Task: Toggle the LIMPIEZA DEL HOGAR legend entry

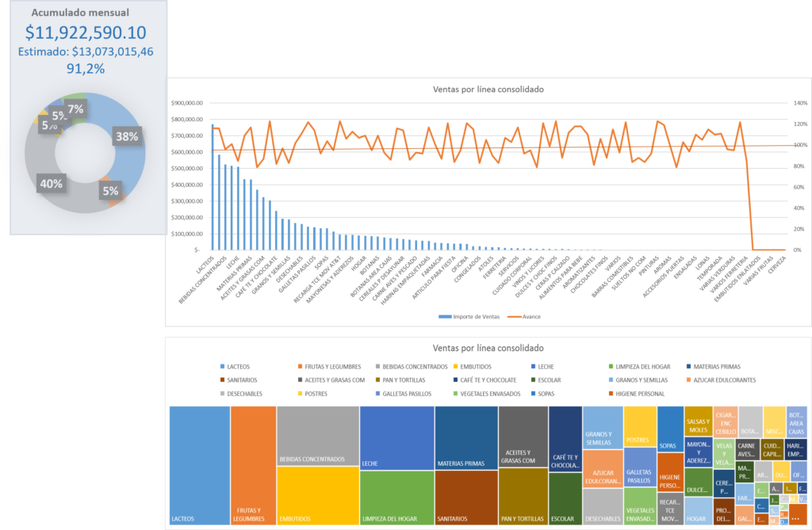Action: pos(610,365)
